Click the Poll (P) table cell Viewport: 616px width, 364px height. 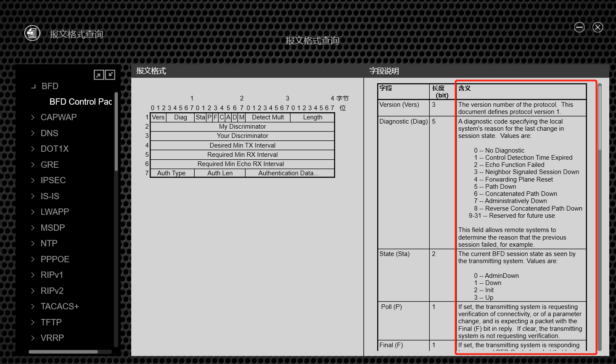click(404, 321)
